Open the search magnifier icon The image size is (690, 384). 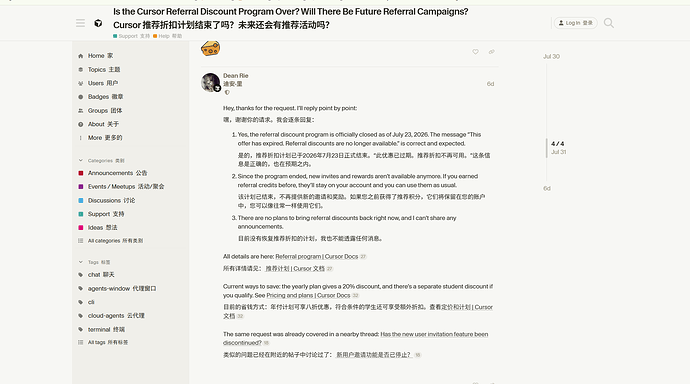609,23
